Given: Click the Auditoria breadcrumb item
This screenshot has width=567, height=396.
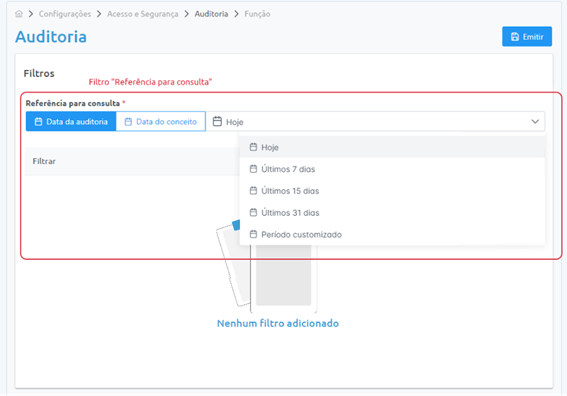Looking at the screenshot, I should pos(211,14).
